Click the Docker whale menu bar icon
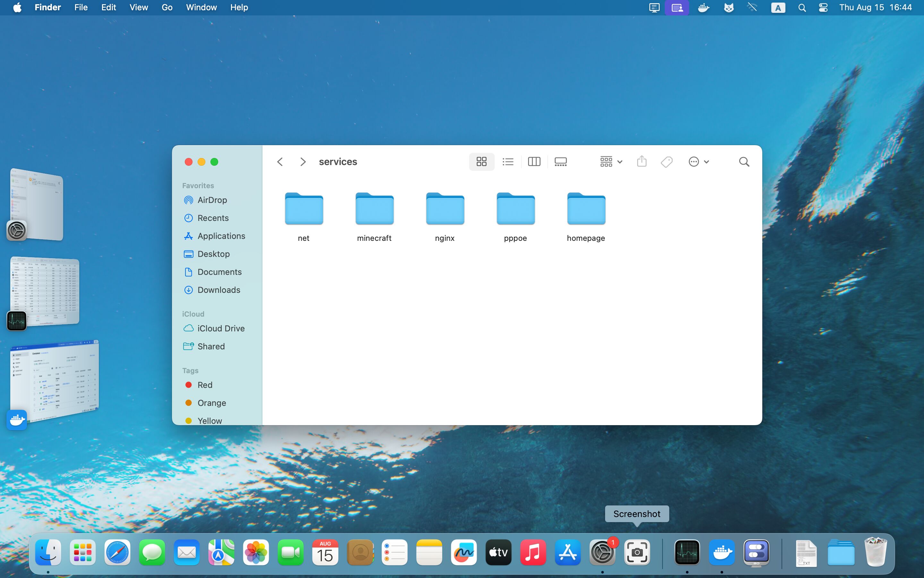924x578 pixels. [x=703, y=8]
